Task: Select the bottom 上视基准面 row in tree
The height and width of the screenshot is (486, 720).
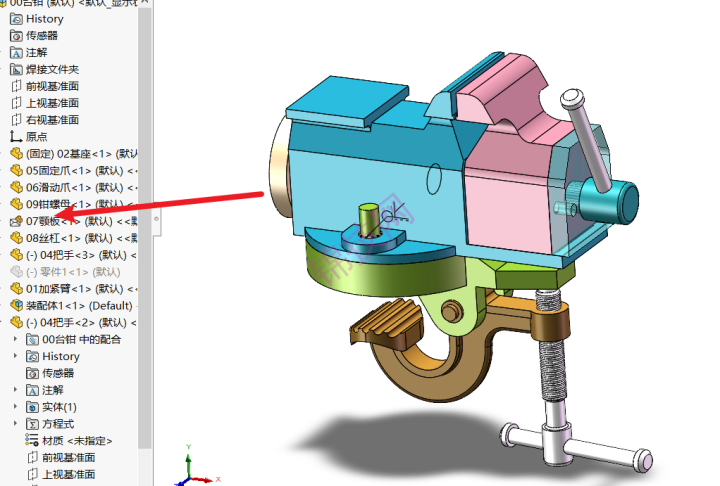Action: tap(62, 475)
